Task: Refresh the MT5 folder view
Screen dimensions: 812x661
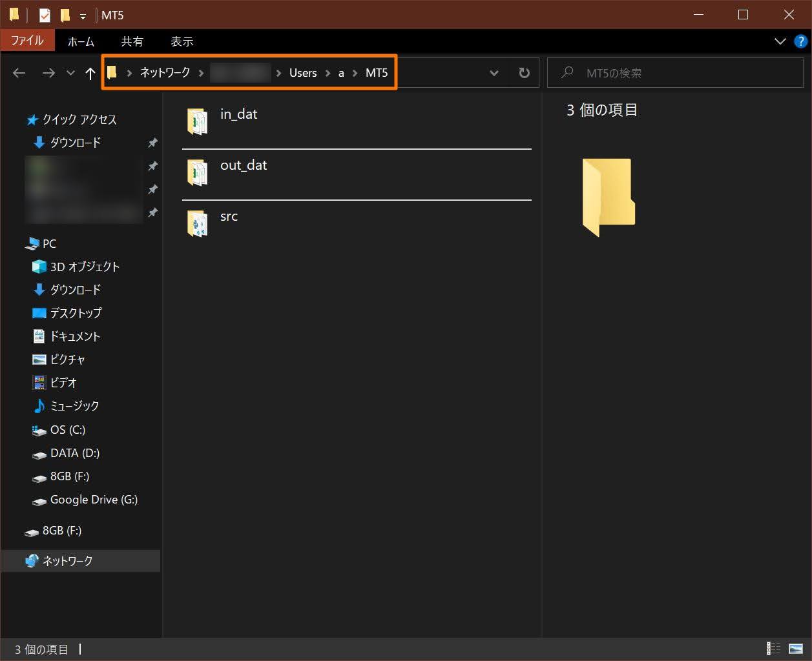Action: pyautogui.click(x=524, y=73)
